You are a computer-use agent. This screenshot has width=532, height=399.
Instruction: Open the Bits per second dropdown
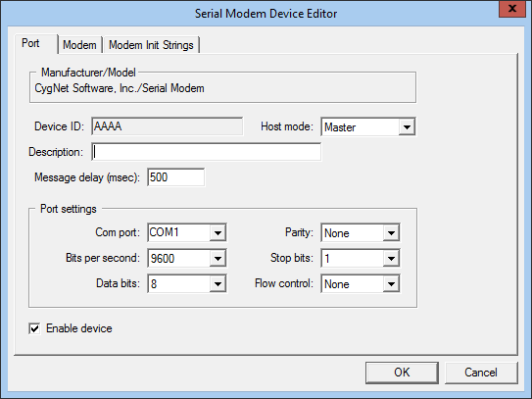pyautogui.click(x=218, y=258)
